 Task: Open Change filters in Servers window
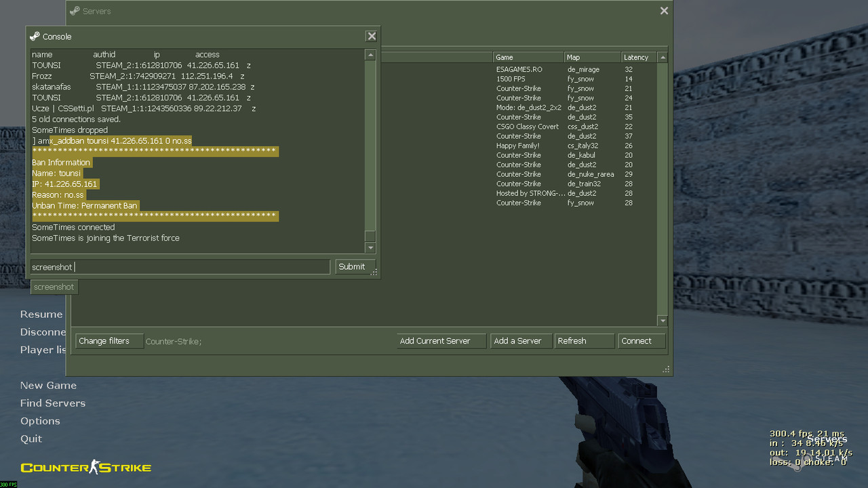109,341
